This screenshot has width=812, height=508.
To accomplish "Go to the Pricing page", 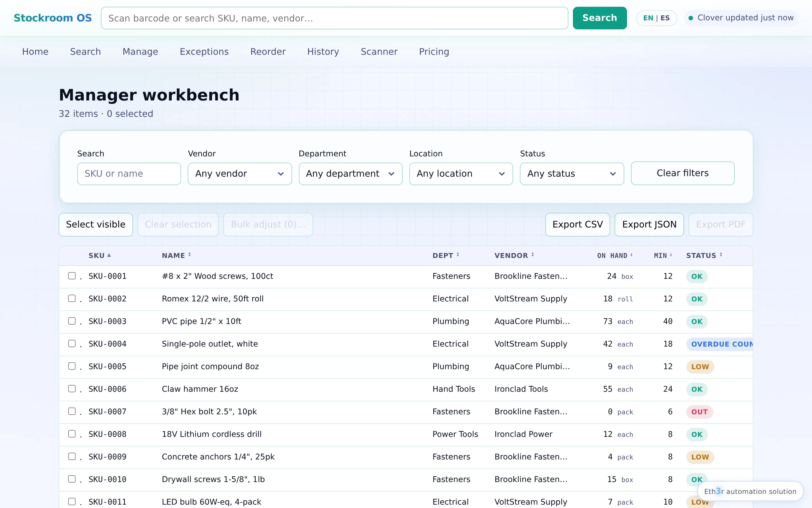I will coord(434,52).
